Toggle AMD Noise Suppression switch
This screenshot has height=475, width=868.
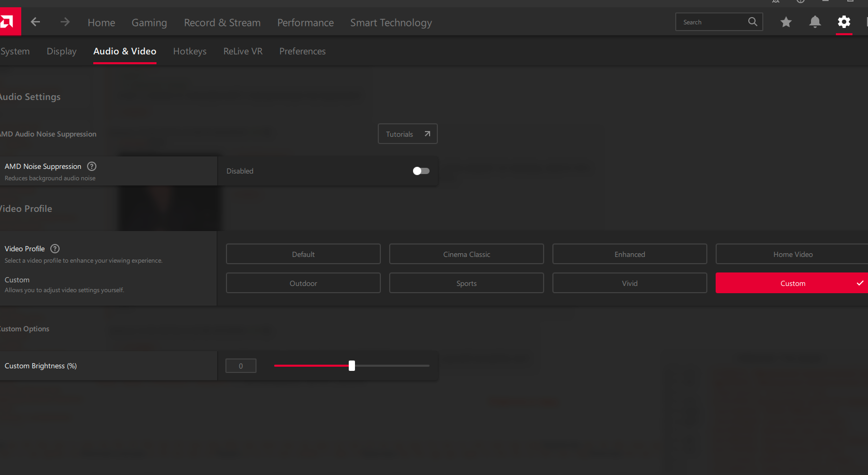click(x=421, y=171)
